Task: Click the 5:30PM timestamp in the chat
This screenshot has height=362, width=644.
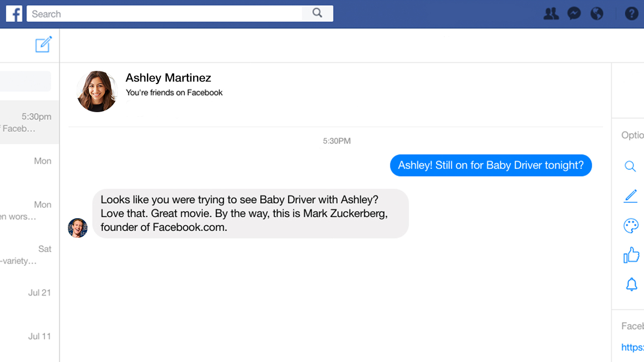Action: pos(337,141)
